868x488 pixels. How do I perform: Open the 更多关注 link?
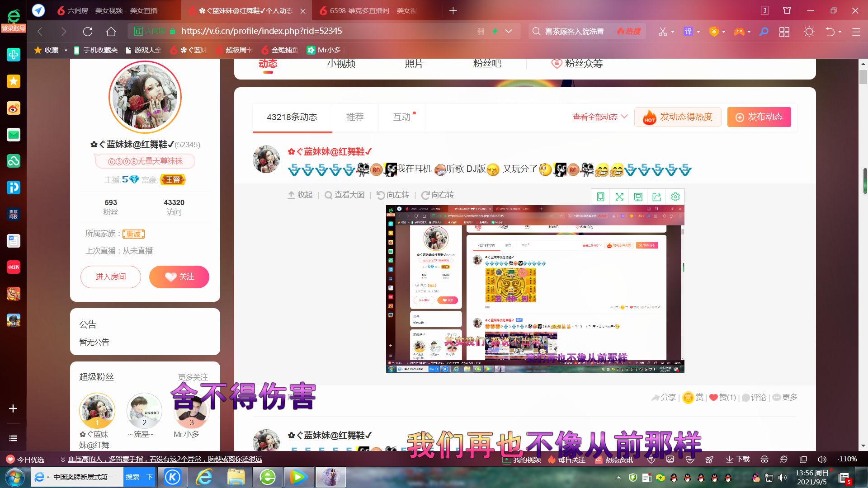click(193, 377)
